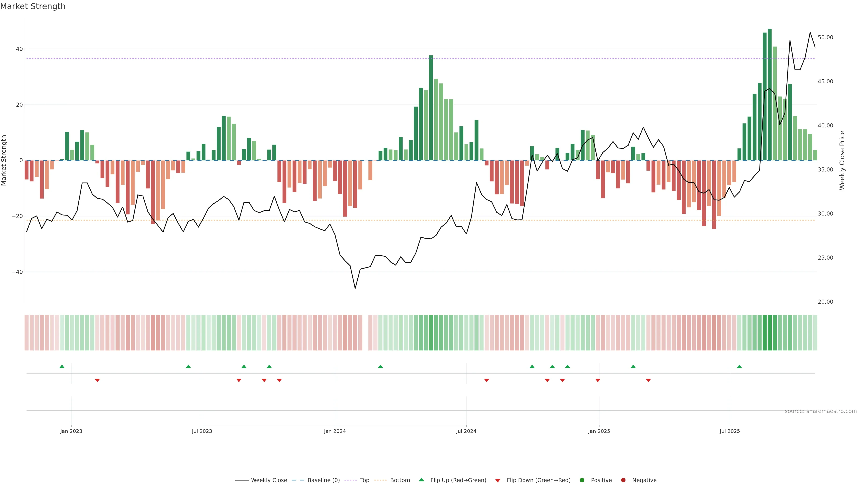Click the Jul 2025 x-axis label
Viewport: 868px width, 488px height.
tap(729, 431)
